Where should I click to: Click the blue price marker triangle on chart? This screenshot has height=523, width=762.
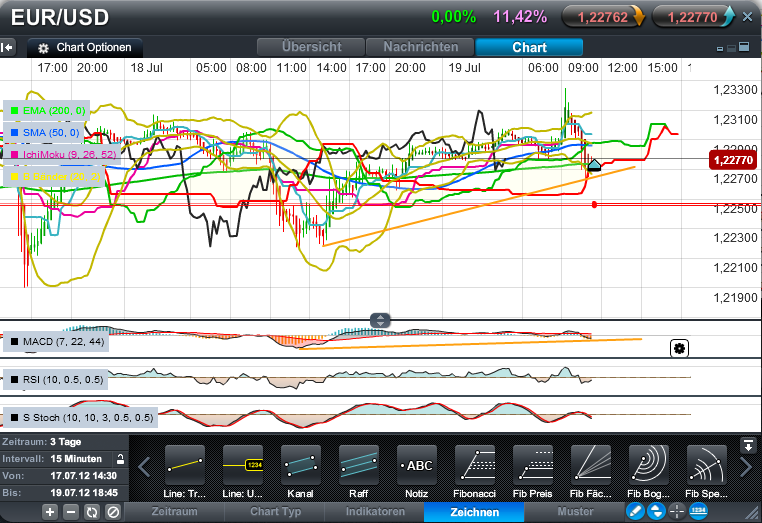(594, 165)
